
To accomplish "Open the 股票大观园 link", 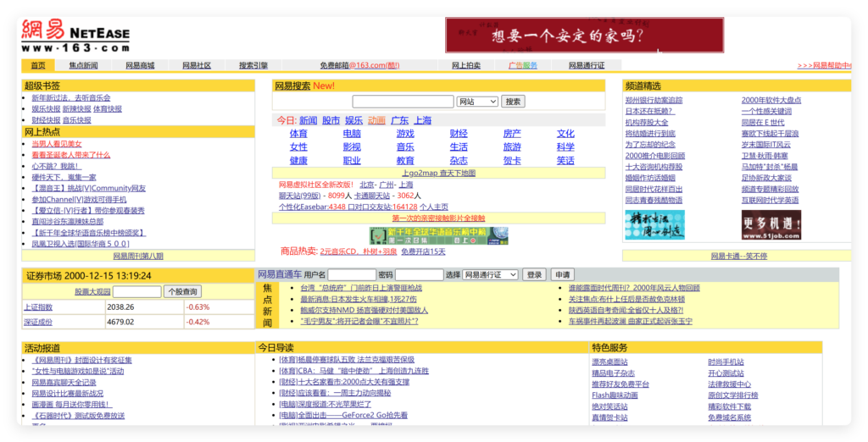I will coord(92,291).
